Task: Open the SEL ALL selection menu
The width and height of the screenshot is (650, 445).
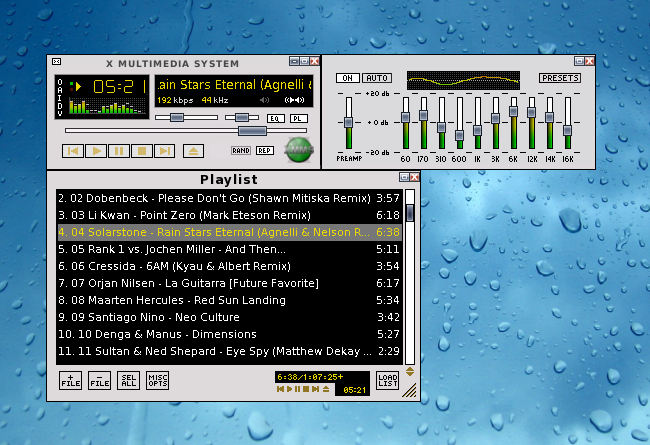Action: click(x=129, y=380)
